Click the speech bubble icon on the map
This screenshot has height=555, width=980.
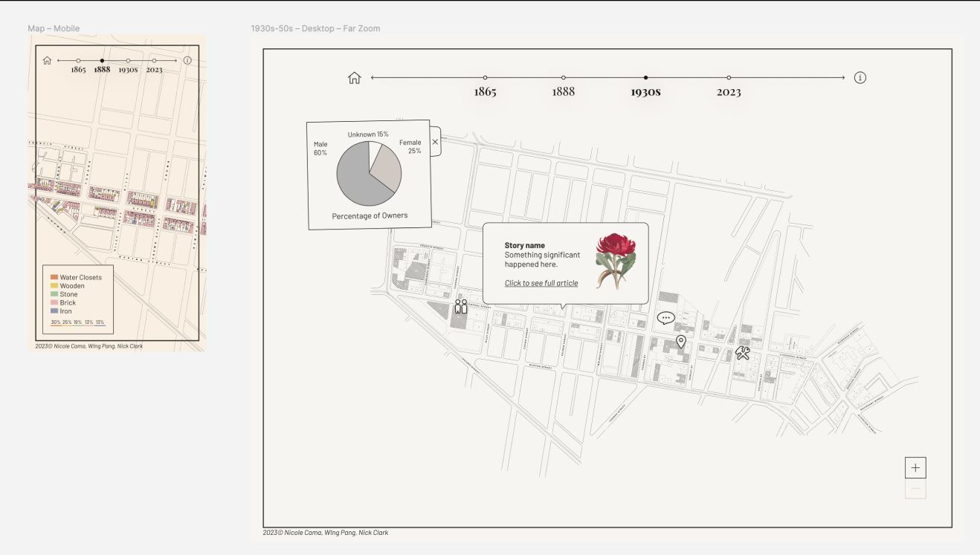(665, 317)
